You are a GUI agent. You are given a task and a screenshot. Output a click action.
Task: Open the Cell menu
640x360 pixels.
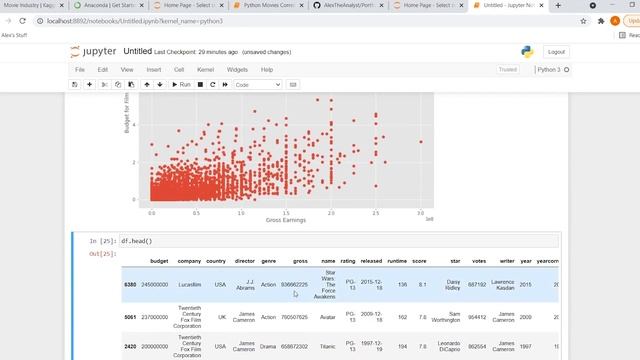[179, 70]
